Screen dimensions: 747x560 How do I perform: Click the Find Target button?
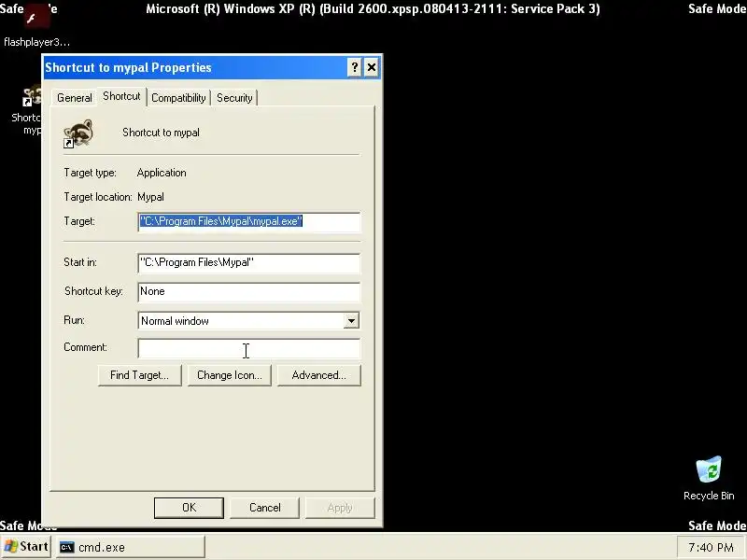[139, 375]
